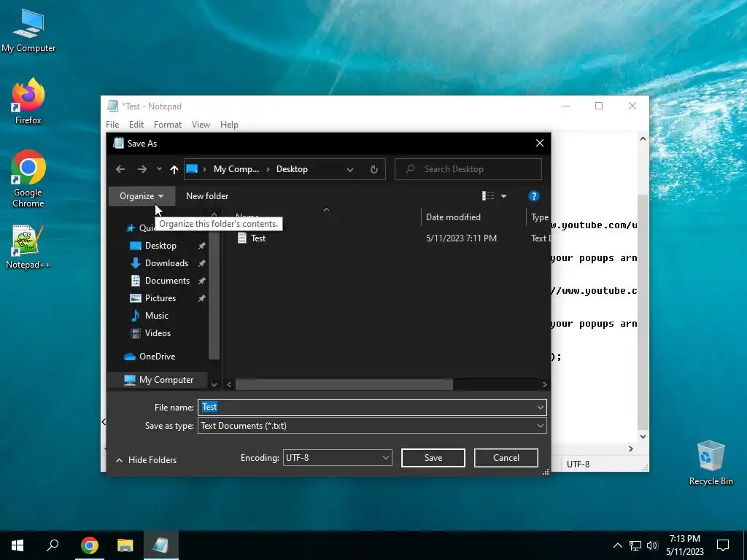
Task: Click the file list horizontal scrollbar
Action: tap(344, 384)
